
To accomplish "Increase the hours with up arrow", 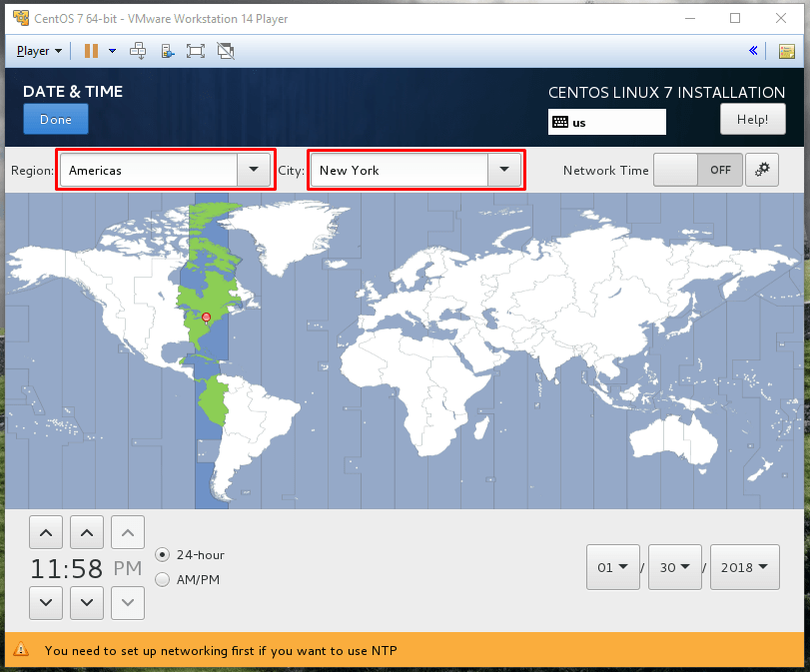I will point(46,532).
